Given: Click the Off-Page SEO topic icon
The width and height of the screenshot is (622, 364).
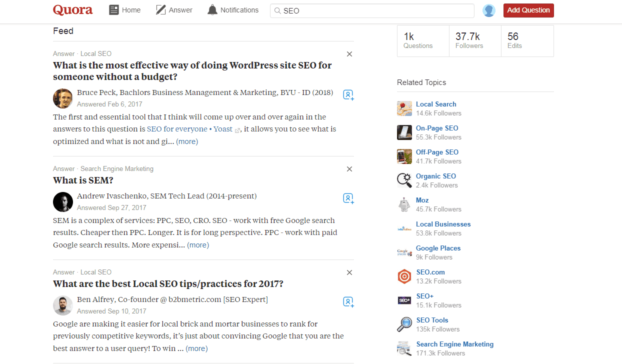Looking at the screenshot, I should pos(404,156).
